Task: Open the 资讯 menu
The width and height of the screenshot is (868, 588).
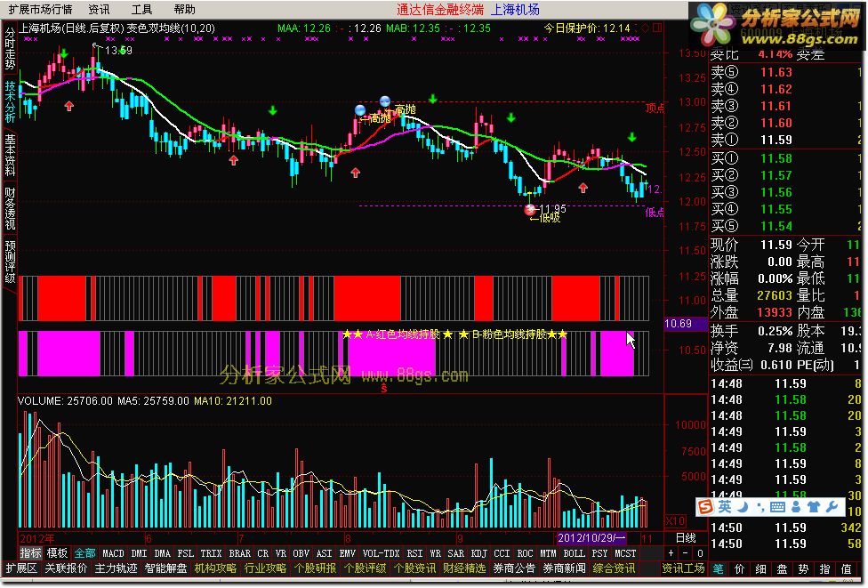Action: click(x=99, y=9)
